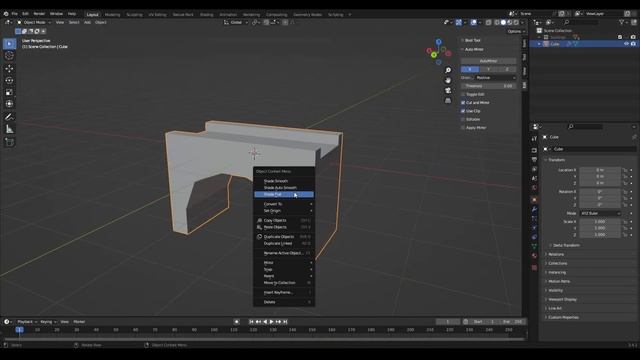
Task: Toggle the X axis in AutoMirror
Action: pyautogui.click(x=470, y=69)
